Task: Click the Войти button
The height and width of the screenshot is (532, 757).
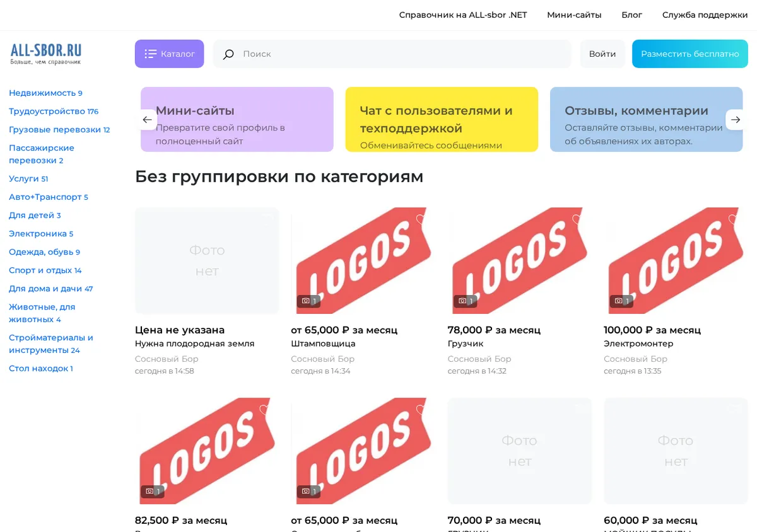Action: click(x=602, y=54)
